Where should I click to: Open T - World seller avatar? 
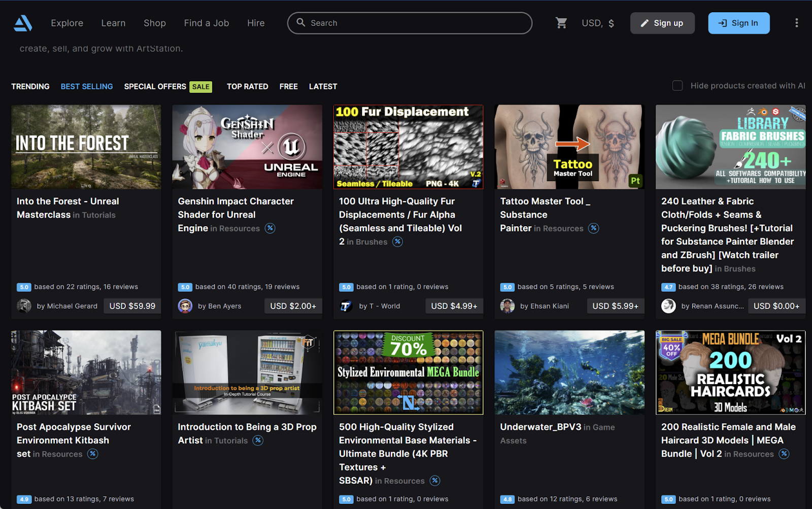(346, 306)
